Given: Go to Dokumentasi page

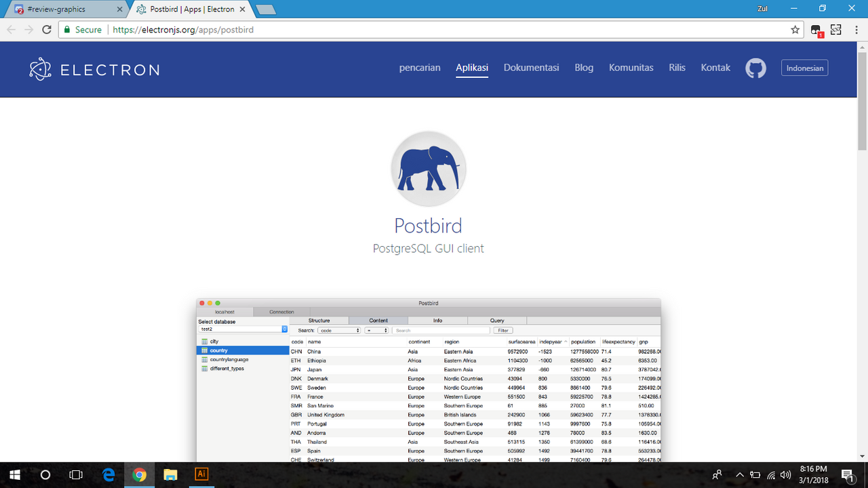Looking at the screenshot, I should [532, 68].
